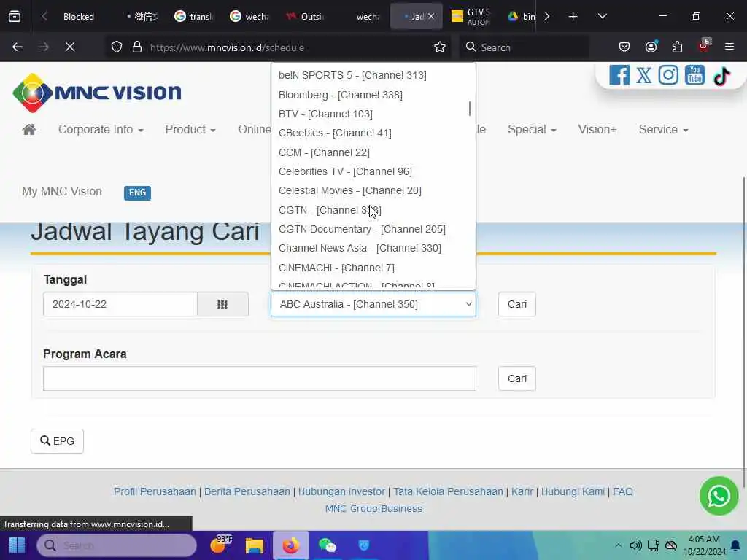Open the uBlock extension icon with badge

coord(704,46)
